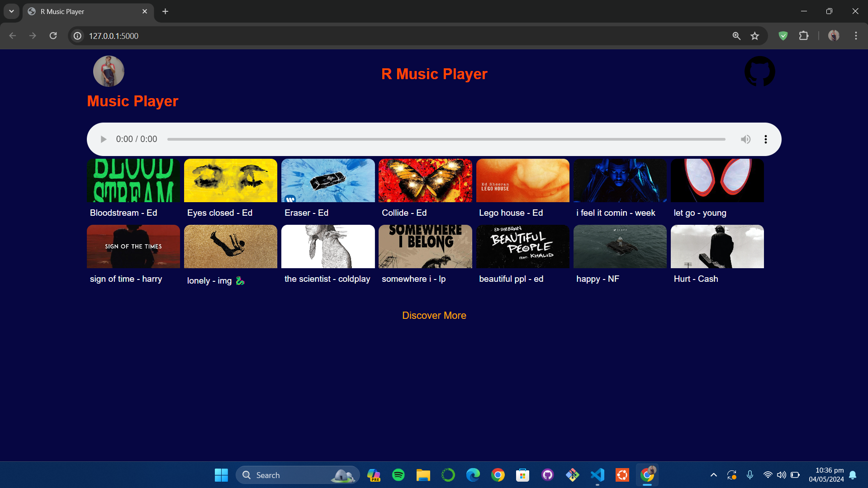Select Bloodstream album cover
Image resolution: width=868 pixels, height=488 pixels.
point(133,180)
